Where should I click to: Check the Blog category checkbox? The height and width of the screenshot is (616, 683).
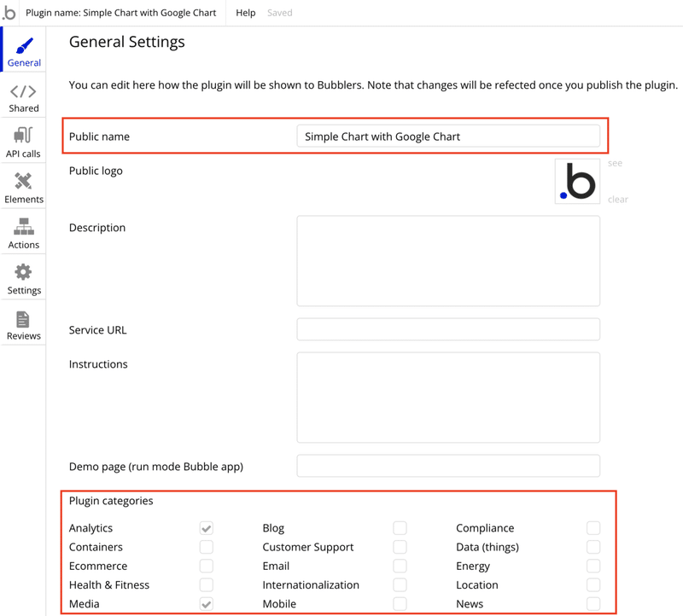[x=400, y=528]
